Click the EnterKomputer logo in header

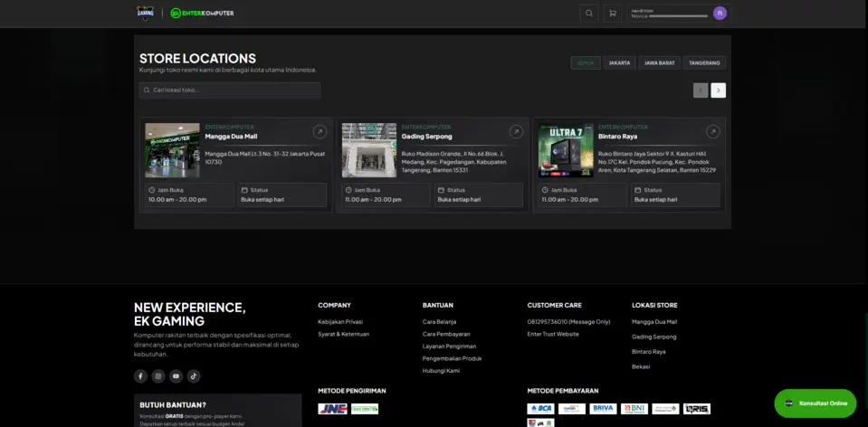(202, 13)
